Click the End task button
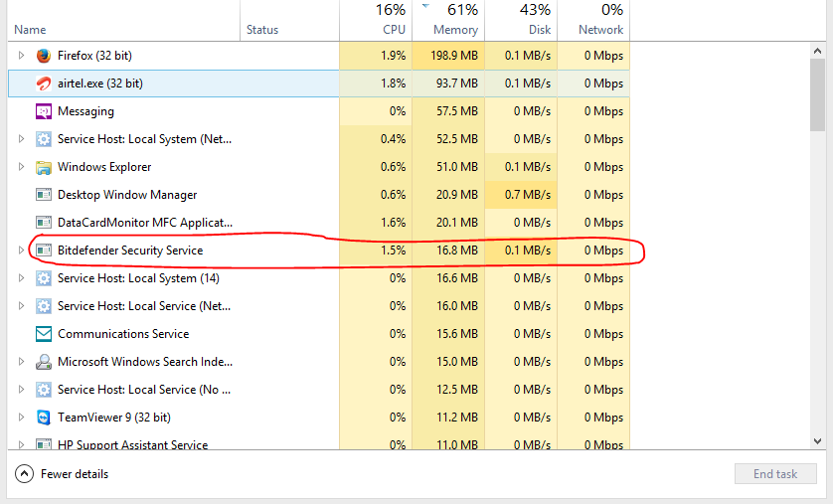833x504 pixels. (775, 474)
